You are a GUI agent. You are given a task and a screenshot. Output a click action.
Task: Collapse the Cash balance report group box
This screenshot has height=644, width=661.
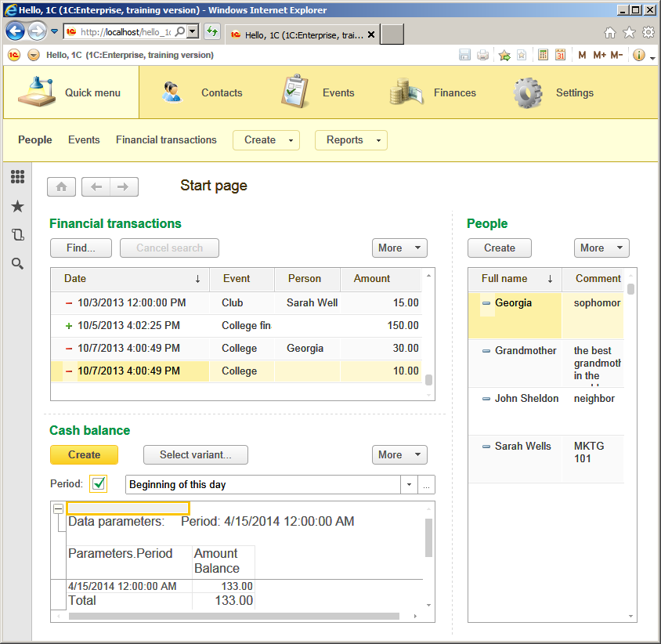tap(58, 508)
